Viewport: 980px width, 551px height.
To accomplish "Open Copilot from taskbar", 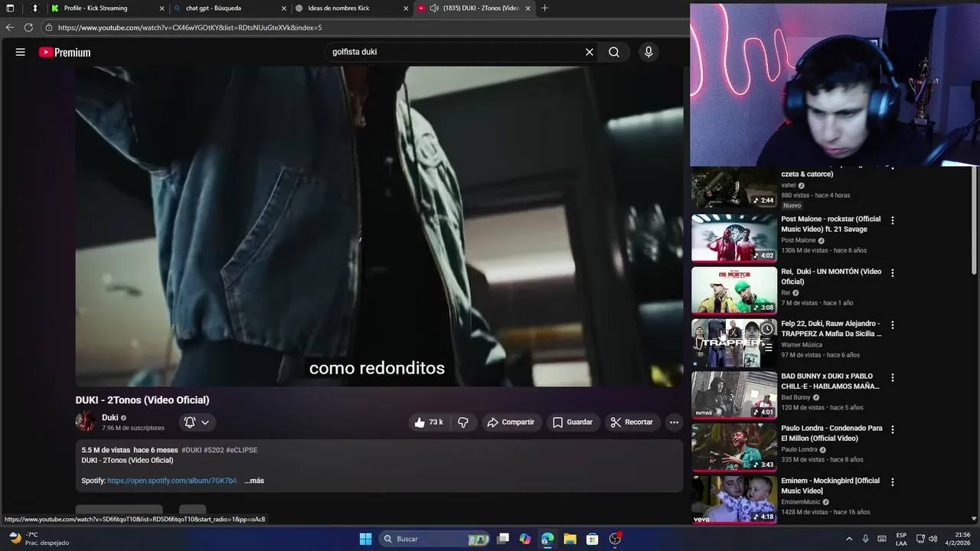I will pyautogui.click(x=525, y=539).
